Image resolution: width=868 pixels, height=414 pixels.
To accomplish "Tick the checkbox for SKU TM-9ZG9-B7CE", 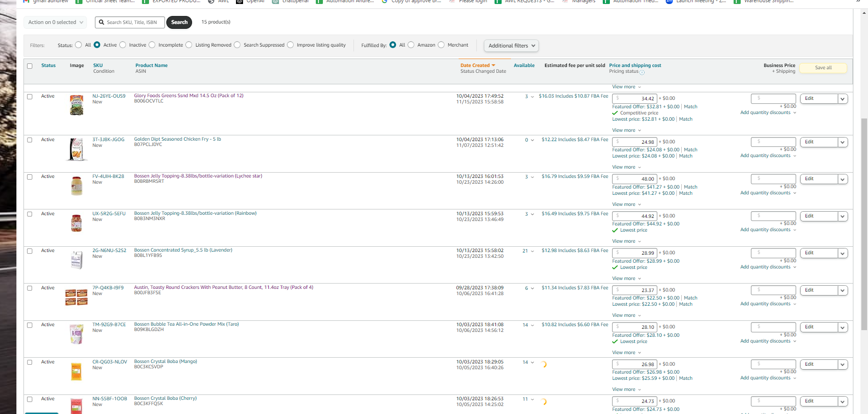I will coord(30,325).
